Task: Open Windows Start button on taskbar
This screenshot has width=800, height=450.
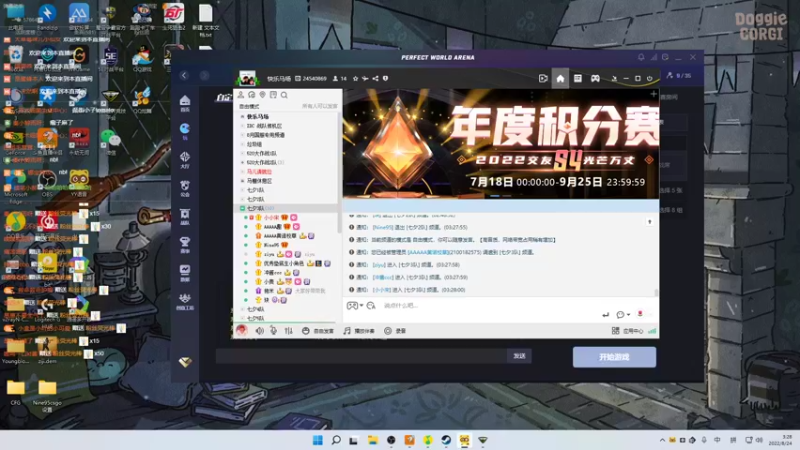Action: (x=317, y=440)
